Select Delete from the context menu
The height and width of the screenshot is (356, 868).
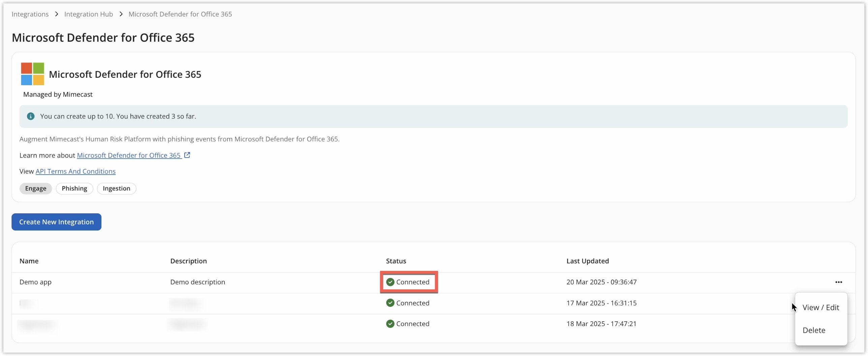pyautogui.click(x=814, y=330)
